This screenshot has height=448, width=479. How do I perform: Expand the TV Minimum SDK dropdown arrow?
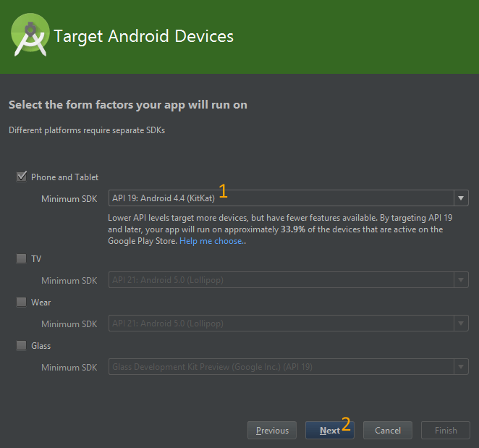460,280
